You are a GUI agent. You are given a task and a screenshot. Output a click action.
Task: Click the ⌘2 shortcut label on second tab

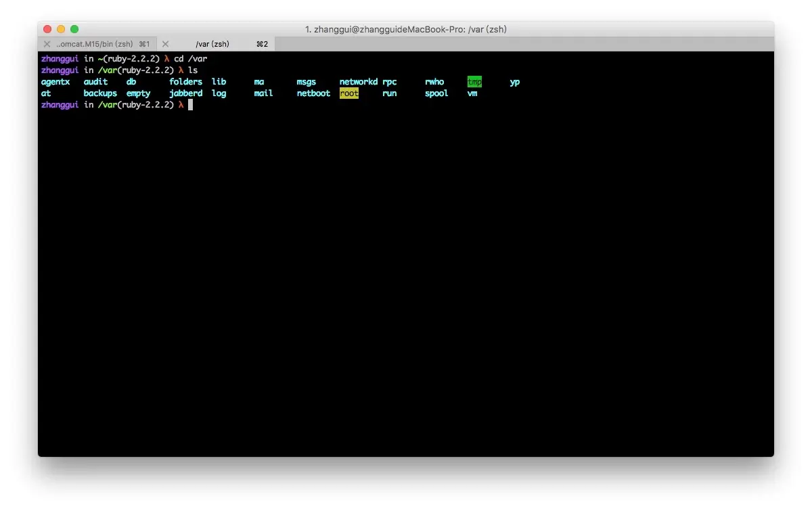pos(262,44)
